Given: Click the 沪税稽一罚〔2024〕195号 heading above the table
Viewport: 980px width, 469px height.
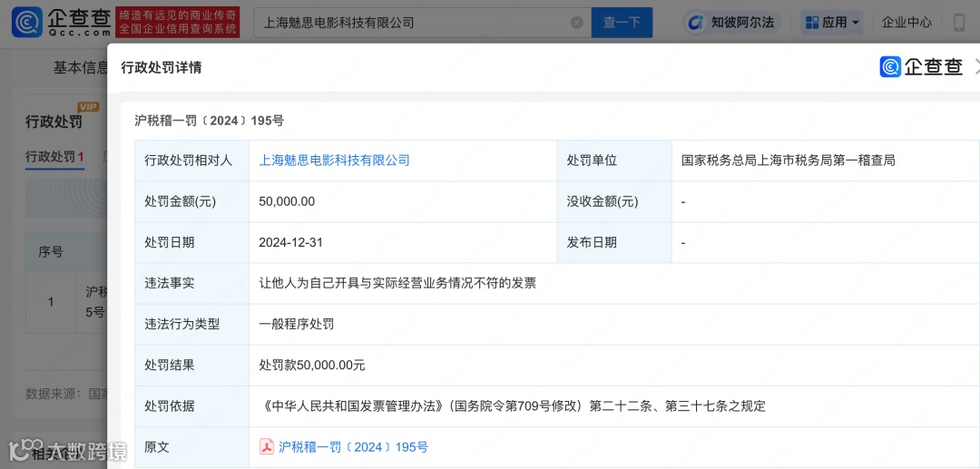Looking at the screenshot, I should pos(210,121).
